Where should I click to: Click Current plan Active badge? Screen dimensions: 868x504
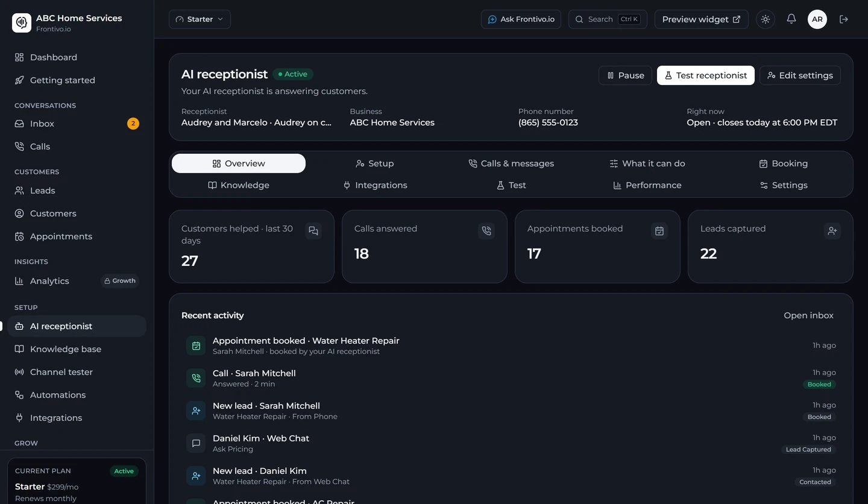point(124,471)
